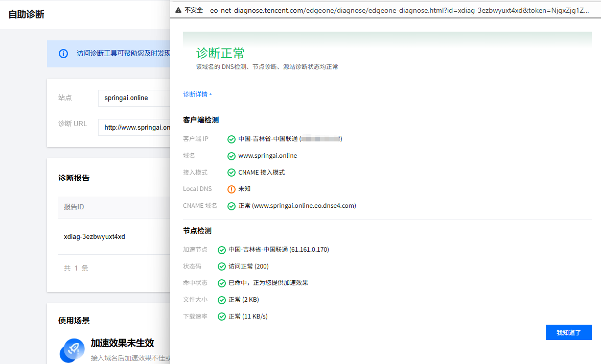Click the 我知道了 confirmation button
The height and width of the screenshot is (364, 601).
coord(568,332)
